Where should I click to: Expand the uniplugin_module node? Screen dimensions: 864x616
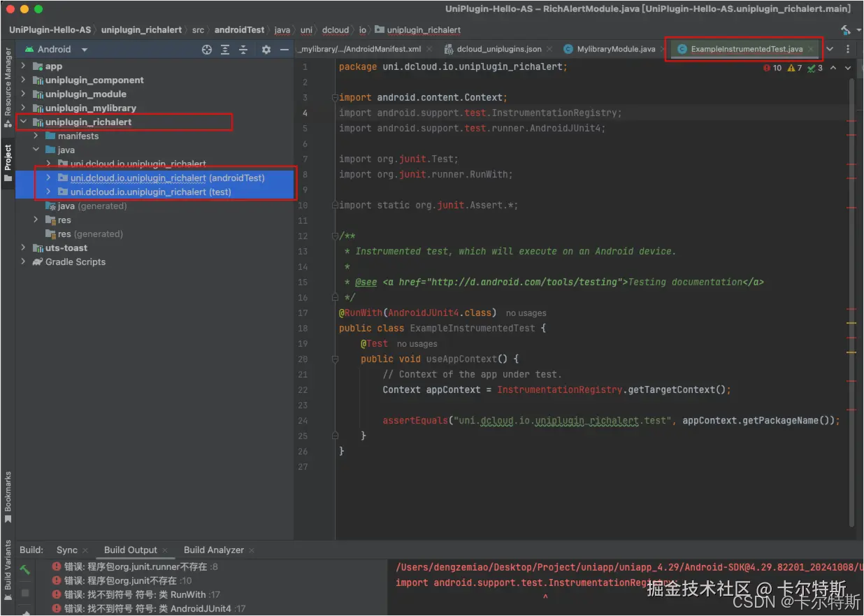23,94
